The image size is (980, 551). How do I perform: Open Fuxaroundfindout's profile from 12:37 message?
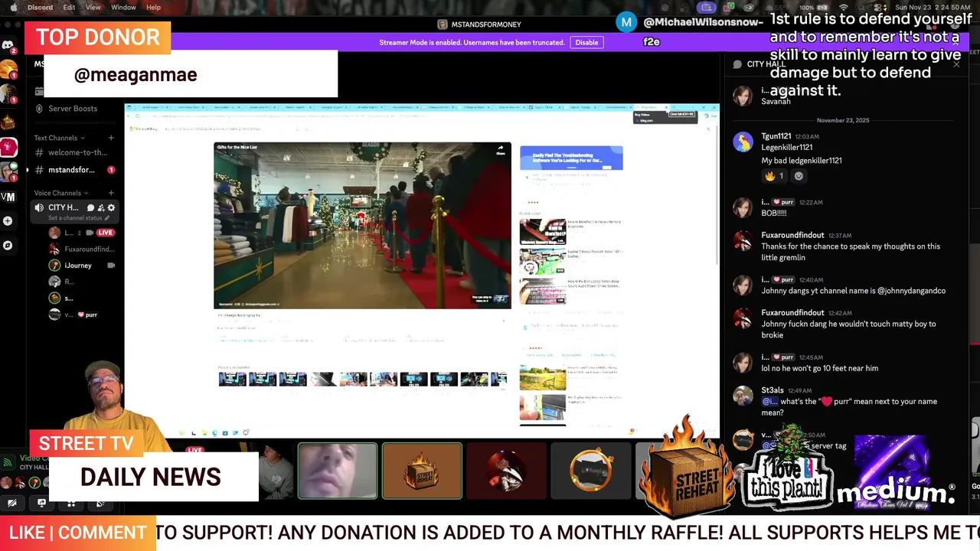point(792,235)
